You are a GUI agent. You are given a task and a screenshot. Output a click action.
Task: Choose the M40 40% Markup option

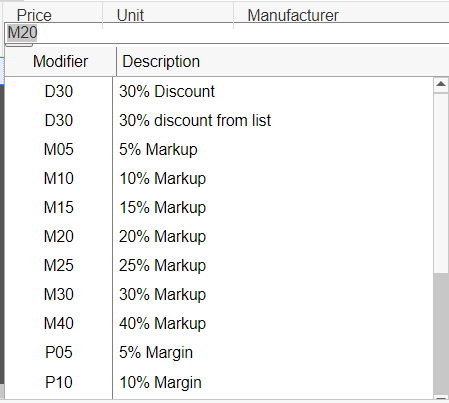pos(219,323)
